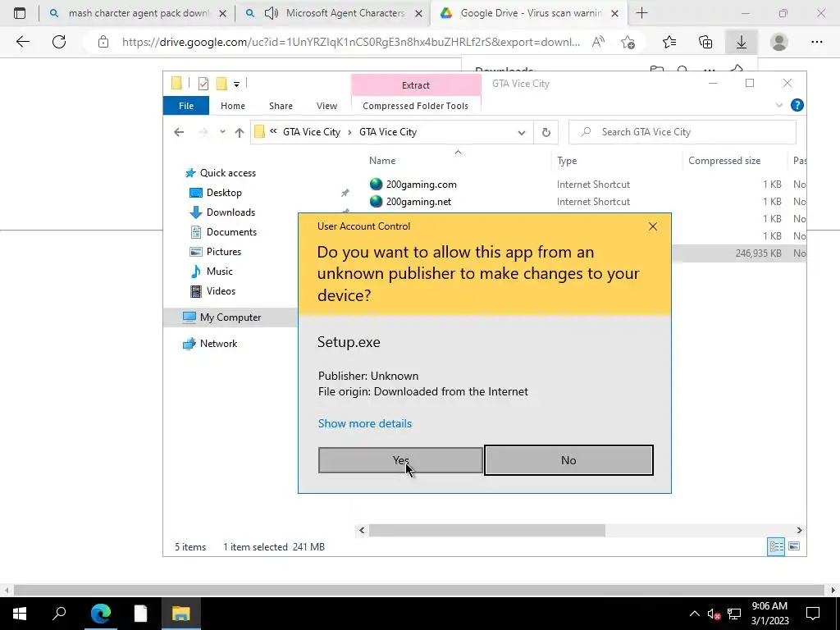Refresh the GTA Vice City folder
The height and width of the screenshot is (630, 840).
(546, 132)
